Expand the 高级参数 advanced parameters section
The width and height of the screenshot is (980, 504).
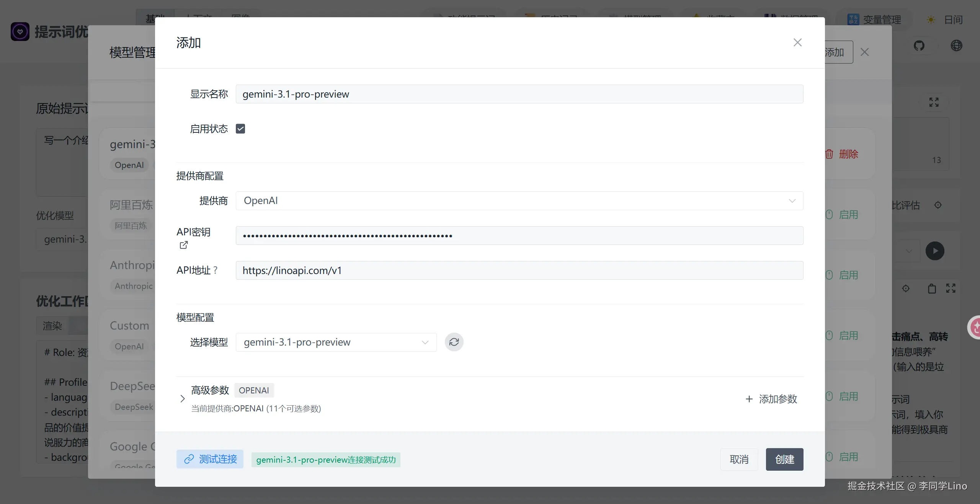coord(183,399)
